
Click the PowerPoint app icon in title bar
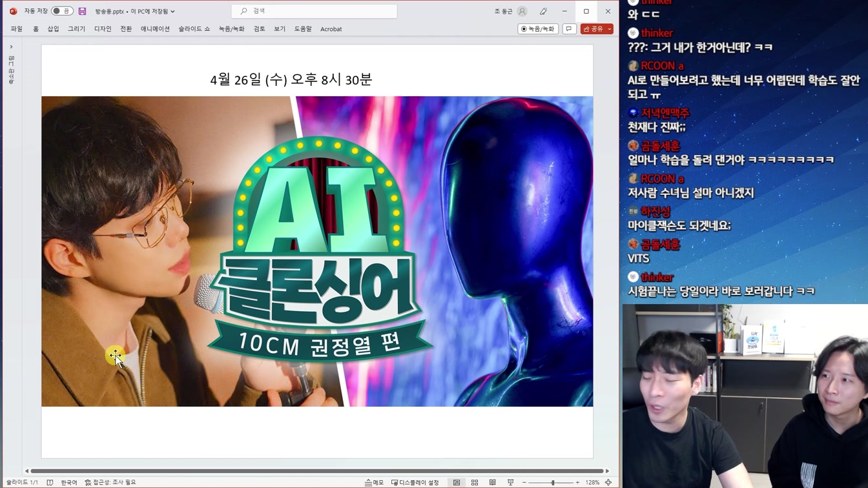coord(13,11)
